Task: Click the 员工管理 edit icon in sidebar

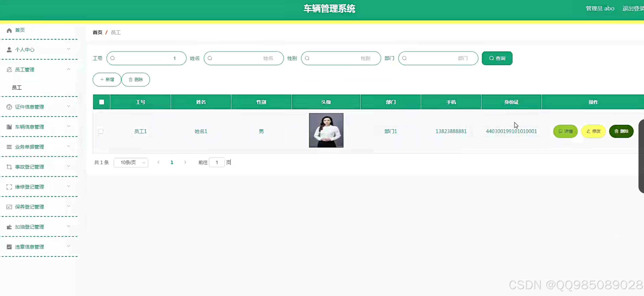Action: (9, 69)
